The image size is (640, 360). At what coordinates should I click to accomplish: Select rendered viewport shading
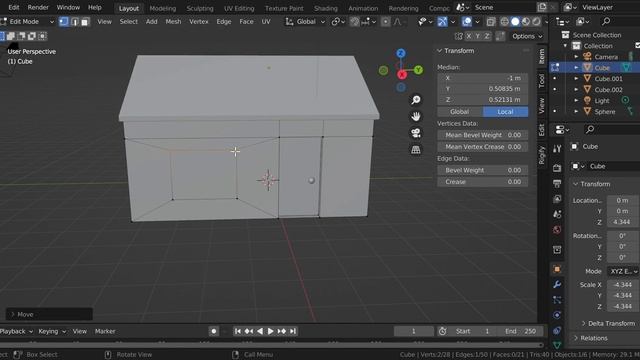[x=536, y=22]
